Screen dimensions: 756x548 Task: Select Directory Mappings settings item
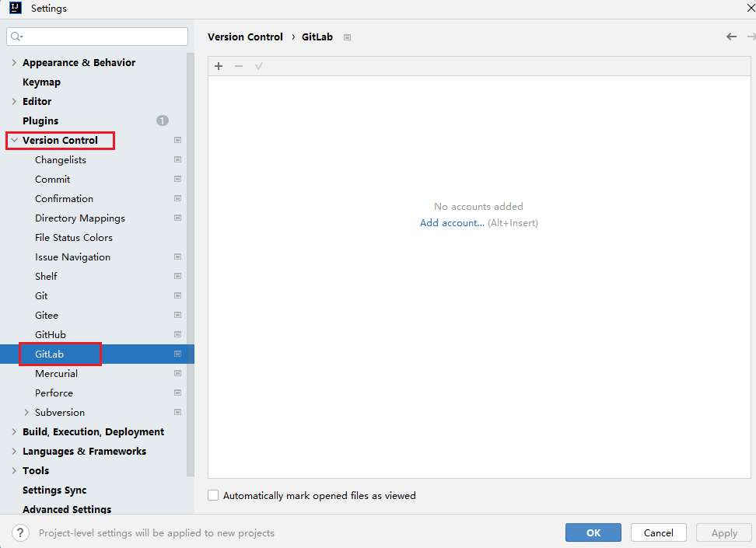(80, 218)
